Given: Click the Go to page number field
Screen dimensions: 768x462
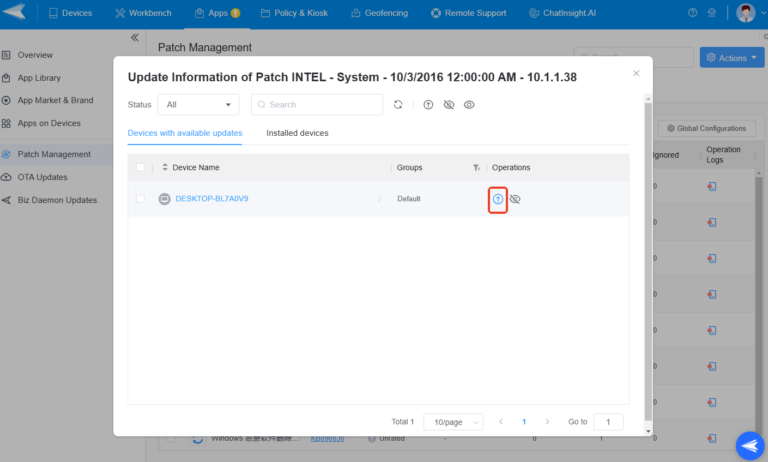Looking at the screenshot, I should tap(608, 422).
